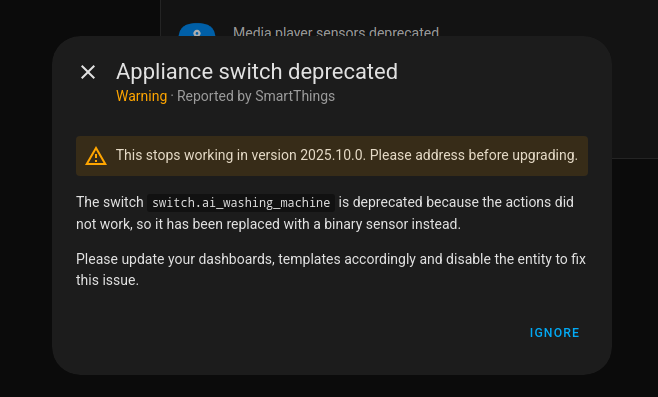Click the paragraph starting with Please update
Viewport: 658px width, 397px height.
point(331,269)
